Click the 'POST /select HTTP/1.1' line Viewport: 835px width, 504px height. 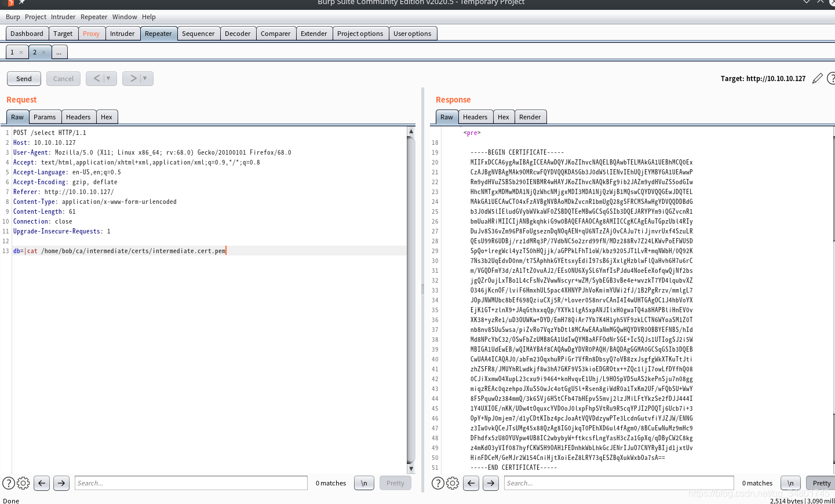coord(50,133)
